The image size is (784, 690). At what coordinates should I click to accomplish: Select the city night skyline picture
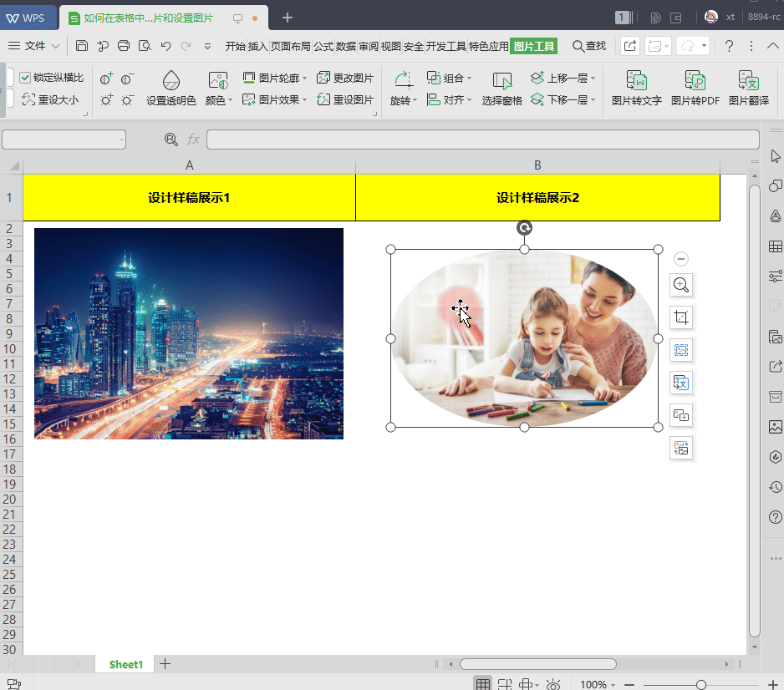pyautogui.click(x=189, y=334)
